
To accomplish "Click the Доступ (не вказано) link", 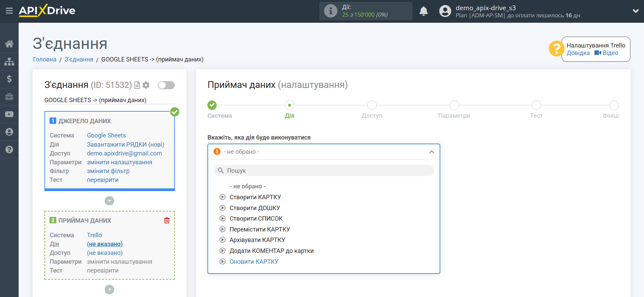I will click(x=105, y=253).
